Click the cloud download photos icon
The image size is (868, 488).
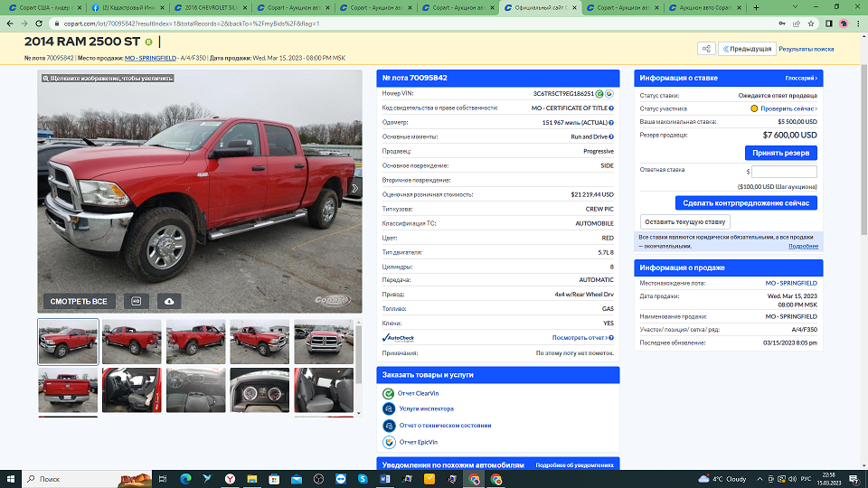[169, 301]
